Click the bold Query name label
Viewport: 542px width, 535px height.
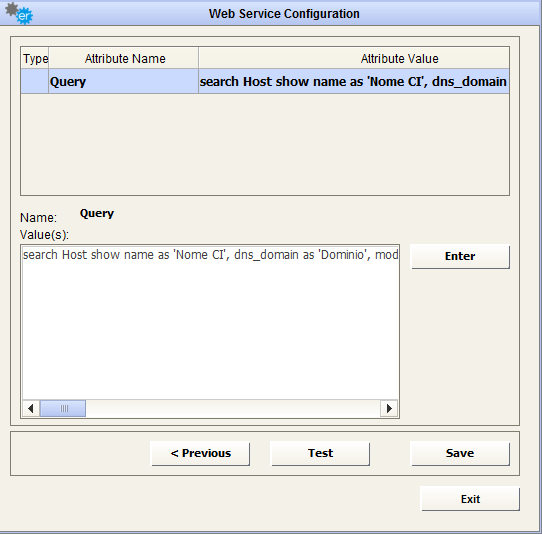pyautogui.click(x=97, y=213)
